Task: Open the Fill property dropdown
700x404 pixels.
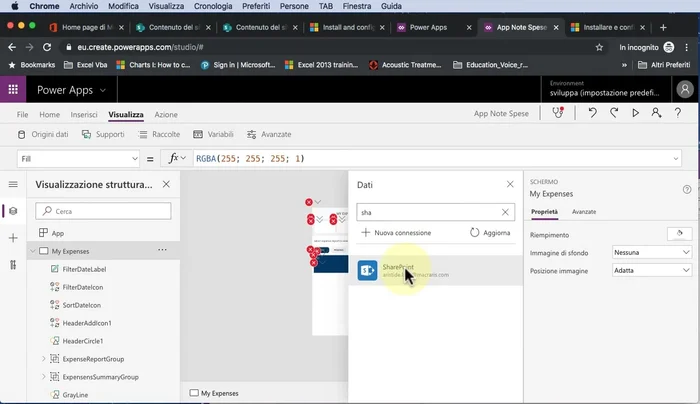Action: point(134,159)
